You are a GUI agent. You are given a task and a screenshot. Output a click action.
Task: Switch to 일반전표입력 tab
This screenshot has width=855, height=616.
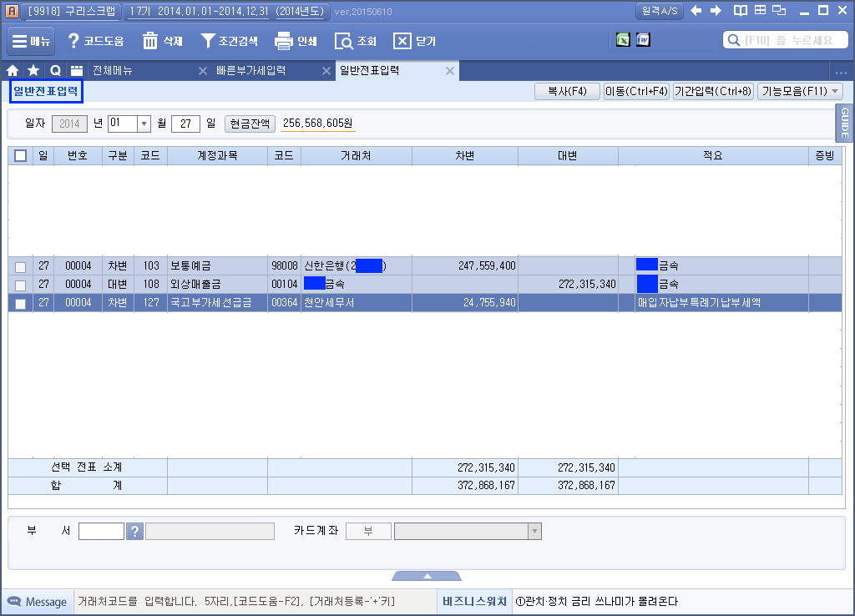[x=370, y=70]
